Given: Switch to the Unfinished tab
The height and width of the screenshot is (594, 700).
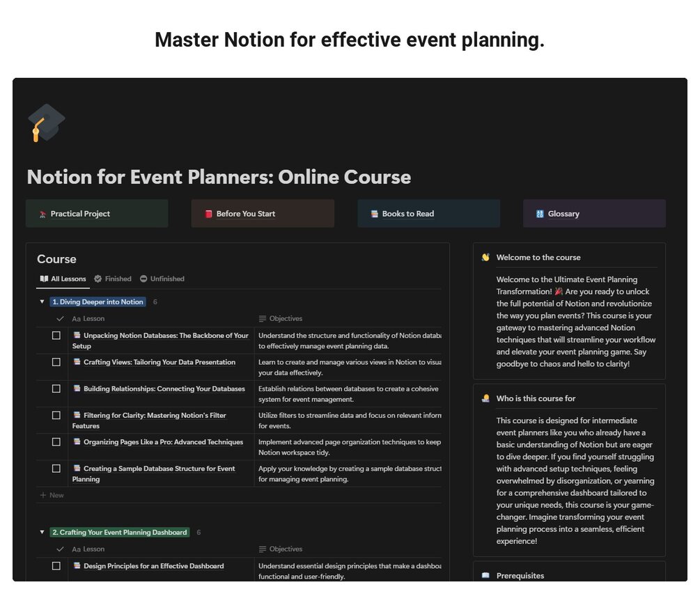Looking at the screenshot, I should [162, 279].
